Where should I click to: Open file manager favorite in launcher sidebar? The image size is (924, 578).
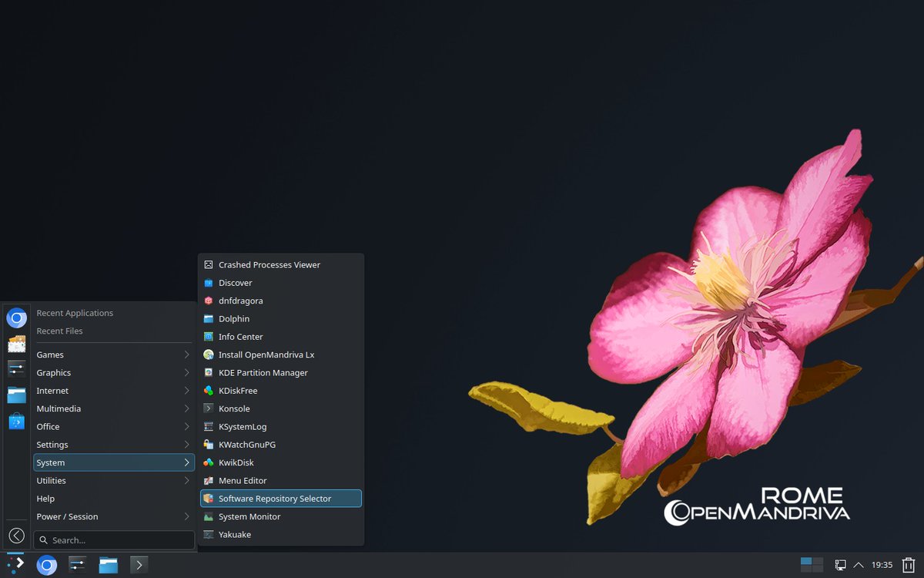pos(17,395)
